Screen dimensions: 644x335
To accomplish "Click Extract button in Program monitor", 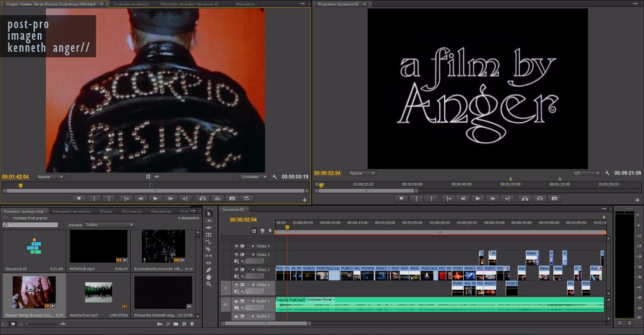I will click(x=540, y=199).
